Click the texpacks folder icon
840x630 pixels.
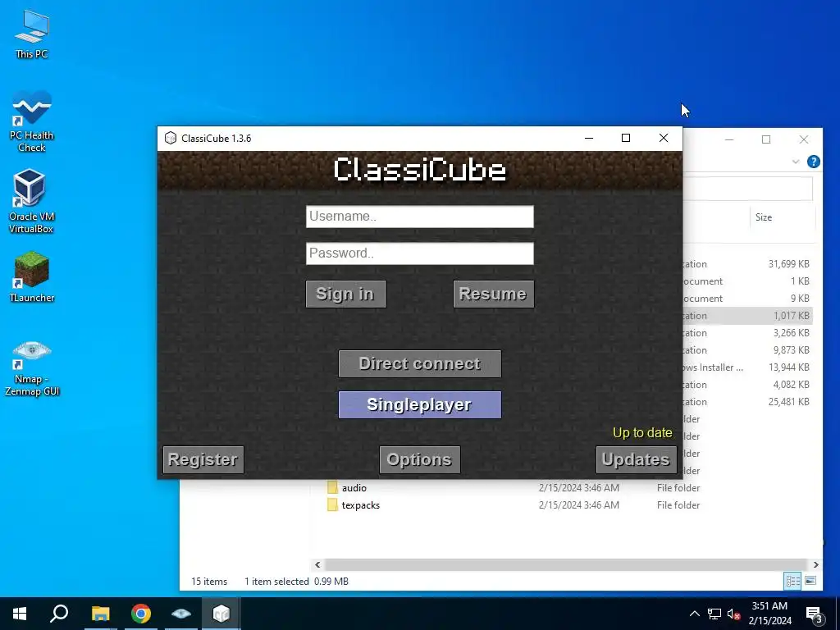coord(332,504)
